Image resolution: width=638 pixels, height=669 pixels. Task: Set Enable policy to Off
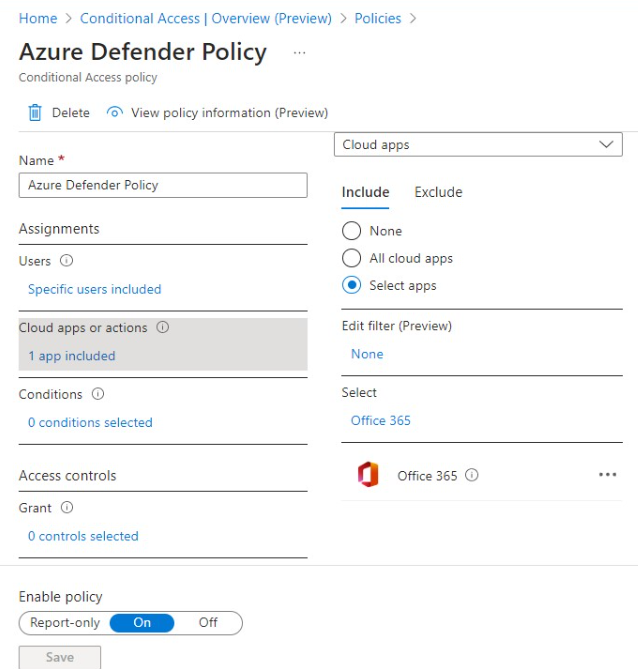[x=208, y=622]
